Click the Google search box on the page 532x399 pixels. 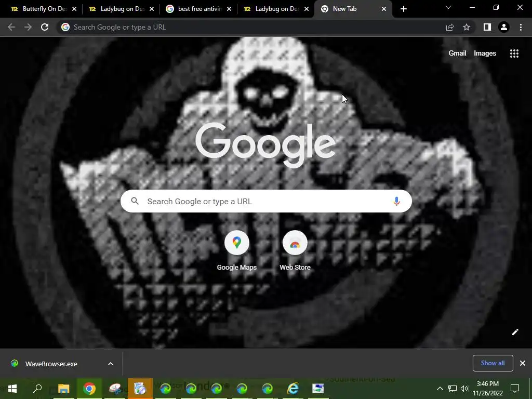[x=266, y=201]
